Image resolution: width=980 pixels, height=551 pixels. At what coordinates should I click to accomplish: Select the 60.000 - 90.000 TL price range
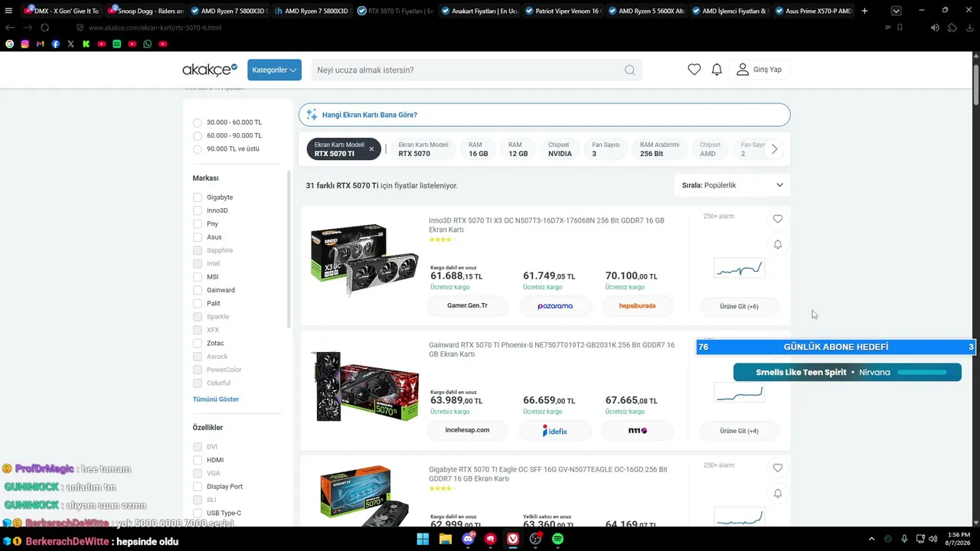tap(198, 135)
